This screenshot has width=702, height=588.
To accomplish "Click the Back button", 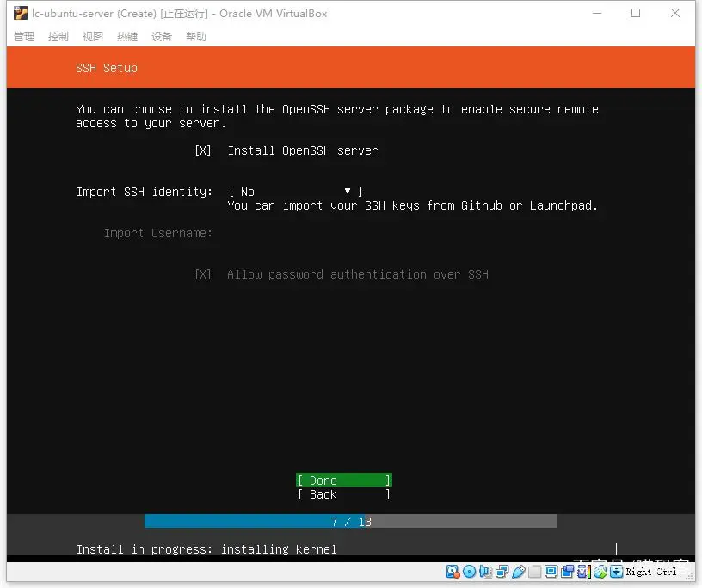I will (344, 494).
